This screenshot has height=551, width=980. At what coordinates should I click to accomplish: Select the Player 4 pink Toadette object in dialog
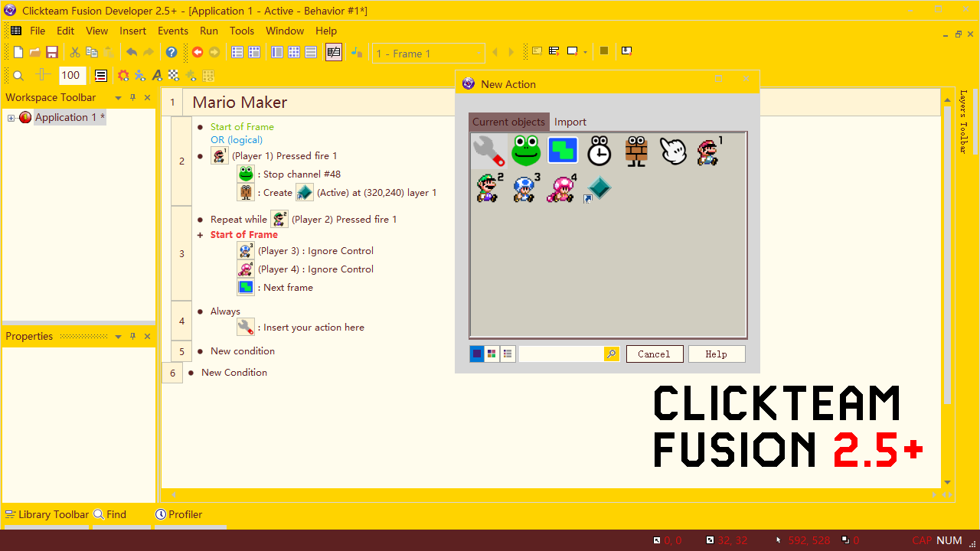point(563,187)
